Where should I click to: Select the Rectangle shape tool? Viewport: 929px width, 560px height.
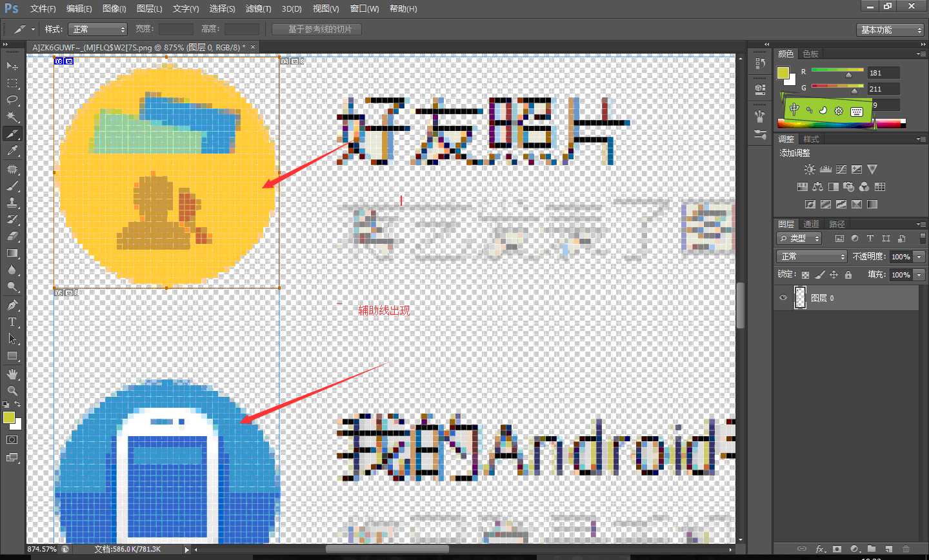click(12, 355)
